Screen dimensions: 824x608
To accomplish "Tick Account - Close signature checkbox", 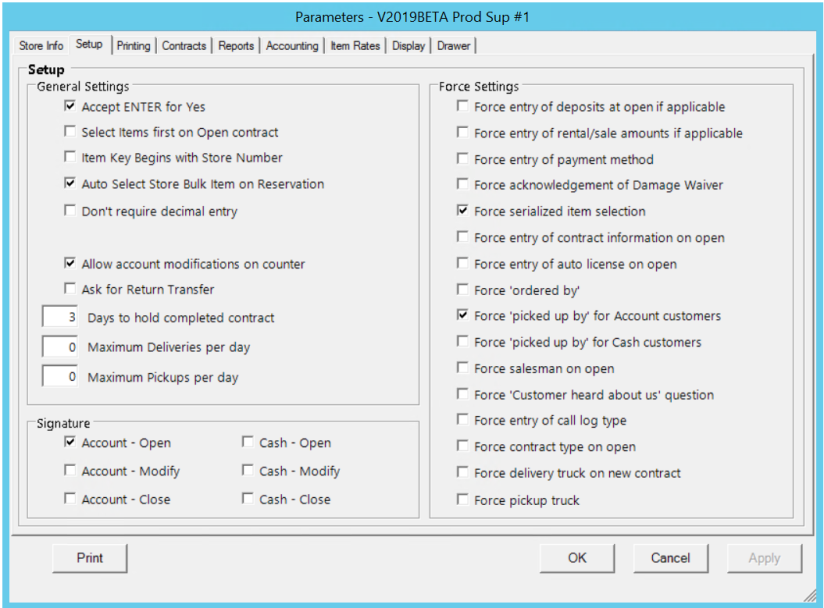I will pyautogui.click(x=70, y=499).
